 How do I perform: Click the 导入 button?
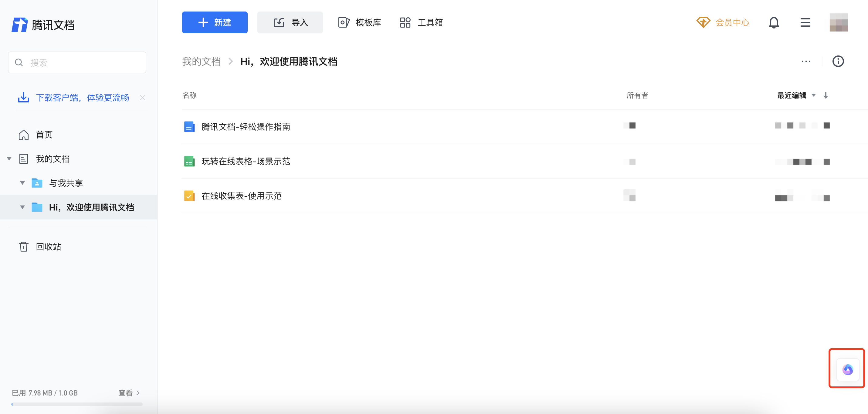click(x=290, y=22)
